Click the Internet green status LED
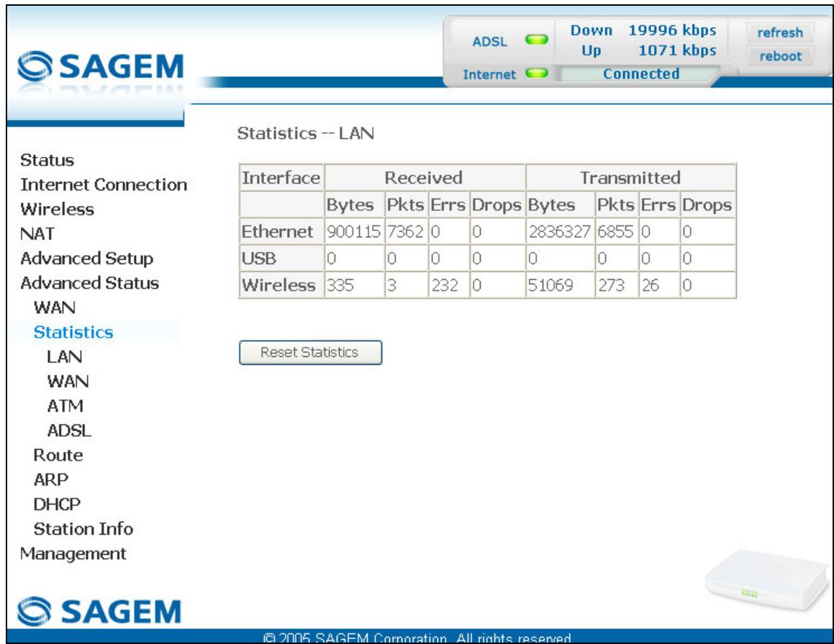Screen dimensions: 834x644 point(536,73)
